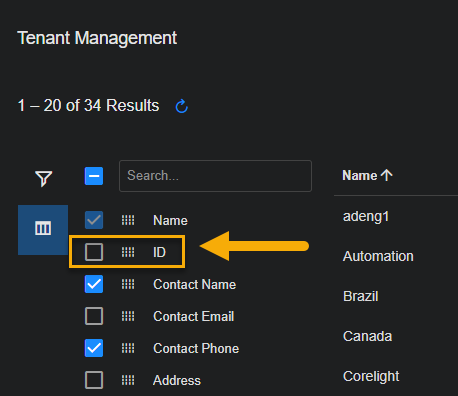Click the drag handle beside Contact Email
Screen dimensions: 458x396
coord(128,316)
